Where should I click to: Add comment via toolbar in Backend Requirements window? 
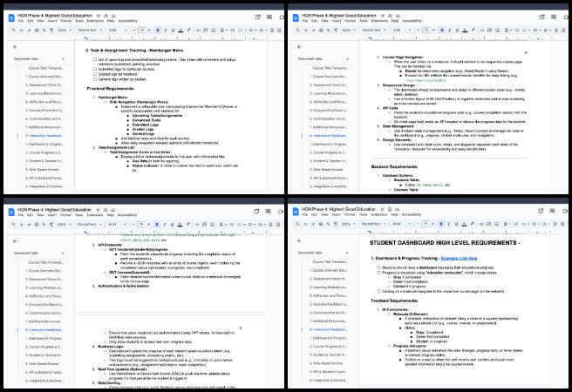pyautogui.click(x=489, y=30)
